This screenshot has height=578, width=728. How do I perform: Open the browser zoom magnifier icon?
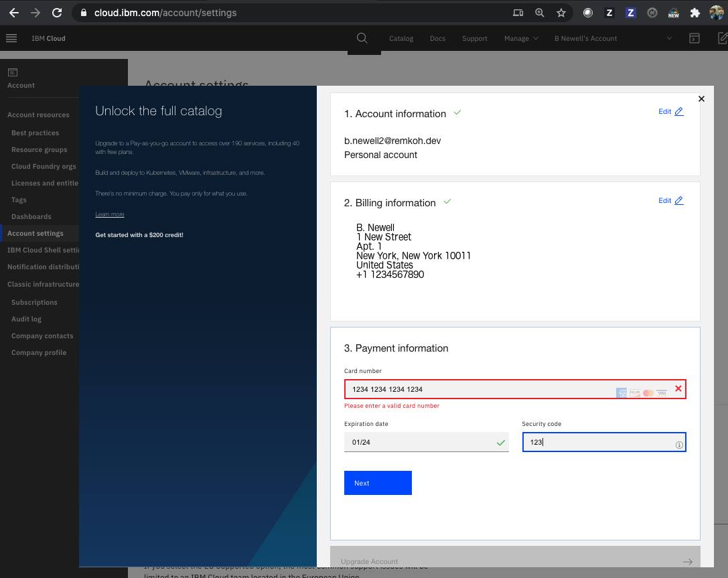(x=540, y=13)
